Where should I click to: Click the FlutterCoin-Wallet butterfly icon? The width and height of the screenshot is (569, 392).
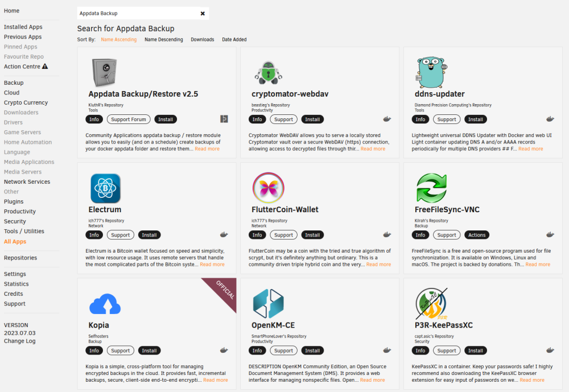268,188
